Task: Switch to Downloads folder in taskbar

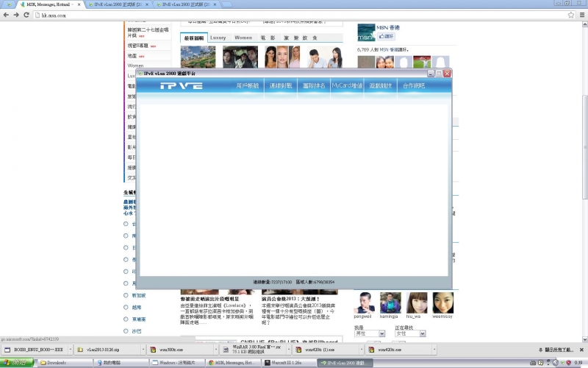Action: coord(65,363)
